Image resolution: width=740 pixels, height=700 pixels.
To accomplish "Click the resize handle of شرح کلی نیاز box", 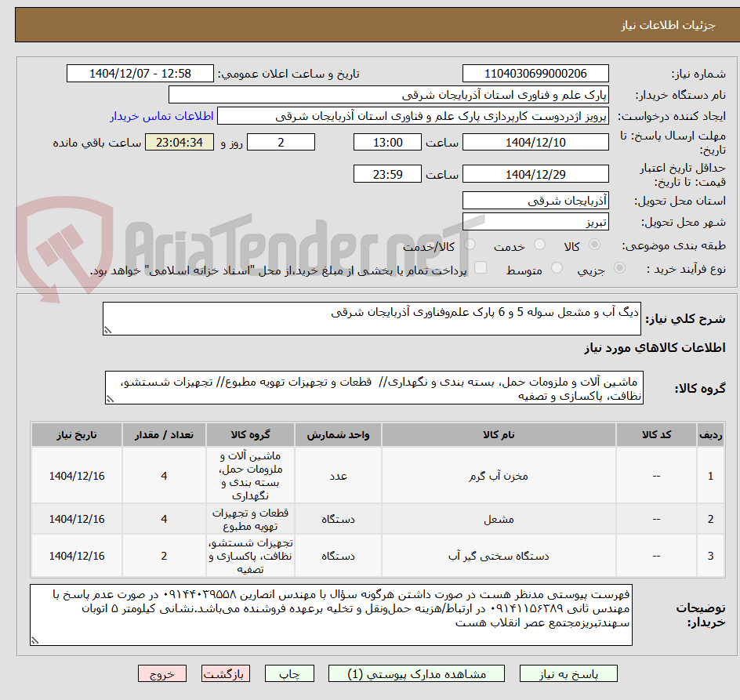I will pos(107,331).
